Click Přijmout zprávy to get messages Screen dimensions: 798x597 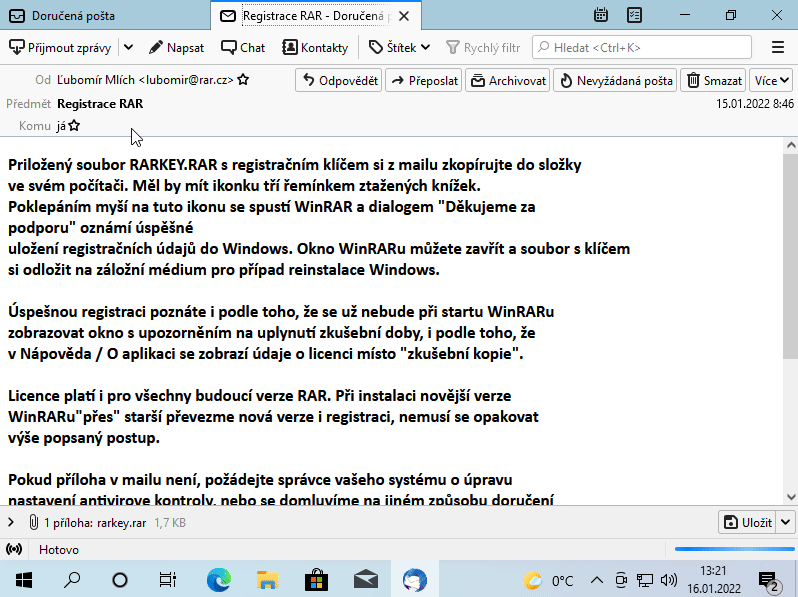(60, 48)
